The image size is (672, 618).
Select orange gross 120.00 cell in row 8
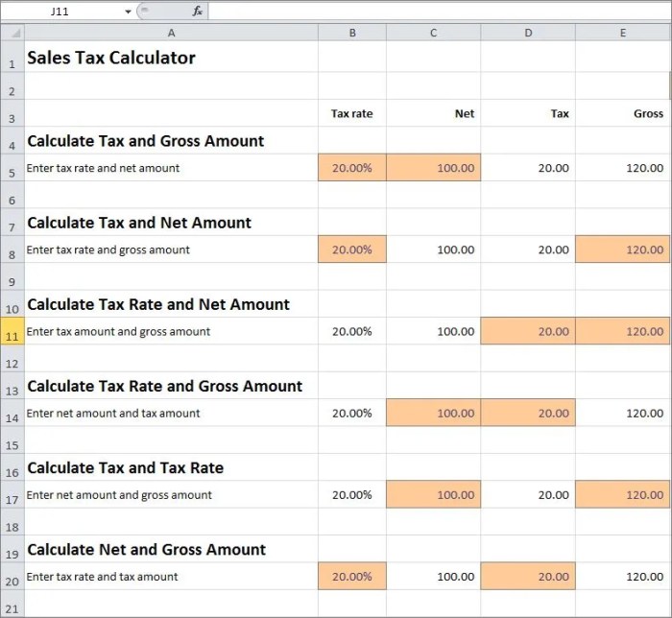pos(623,250)
